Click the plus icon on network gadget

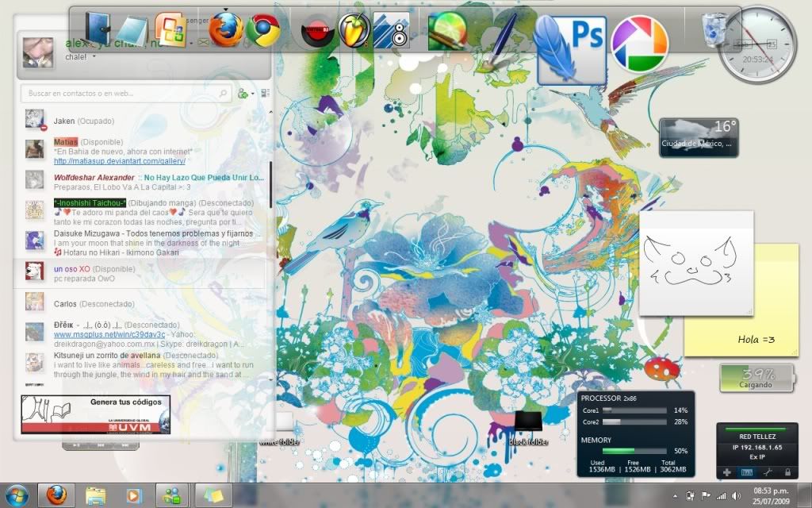[726, 472]
